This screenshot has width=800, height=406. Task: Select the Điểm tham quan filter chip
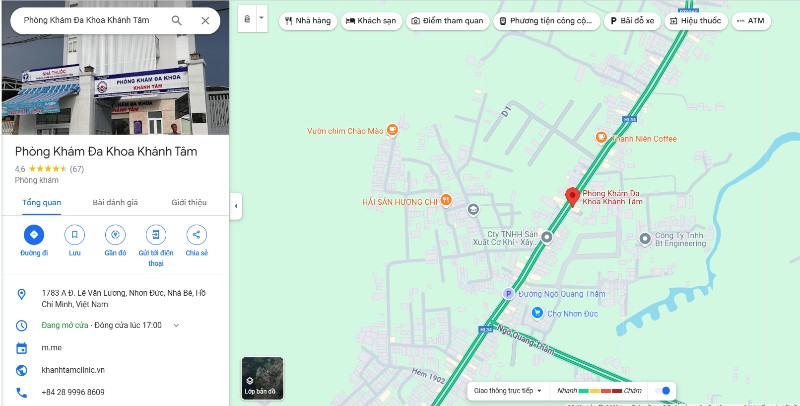(x=447, y=21)
